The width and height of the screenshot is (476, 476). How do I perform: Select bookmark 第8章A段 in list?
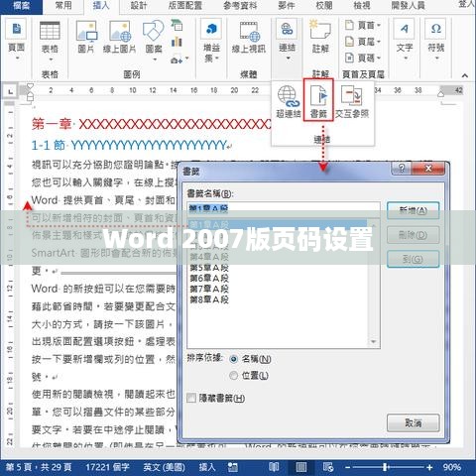point(209,299)
